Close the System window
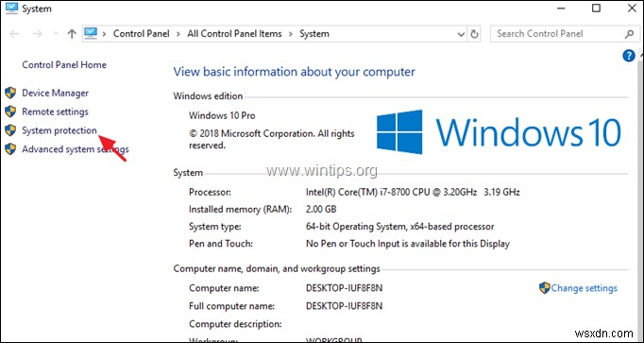 click(632, 8)
